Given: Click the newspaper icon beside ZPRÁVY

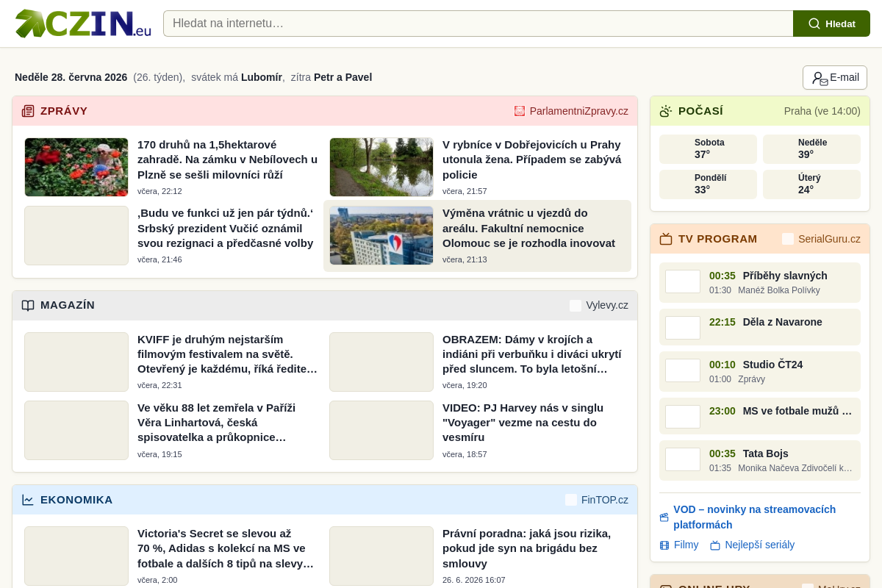Looking at the screenshot, I should tap(28, 111).
